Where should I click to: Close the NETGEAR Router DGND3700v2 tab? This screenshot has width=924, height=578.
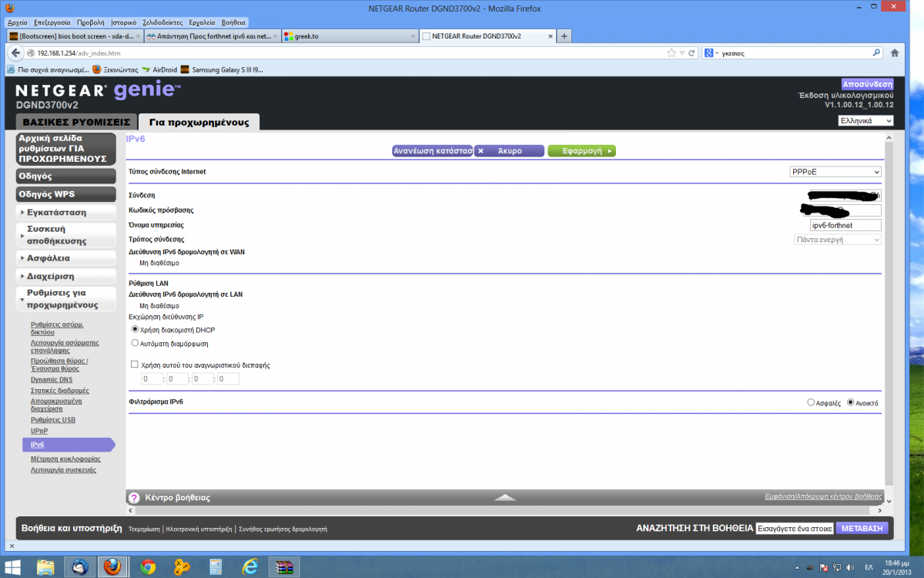[550, 36]
